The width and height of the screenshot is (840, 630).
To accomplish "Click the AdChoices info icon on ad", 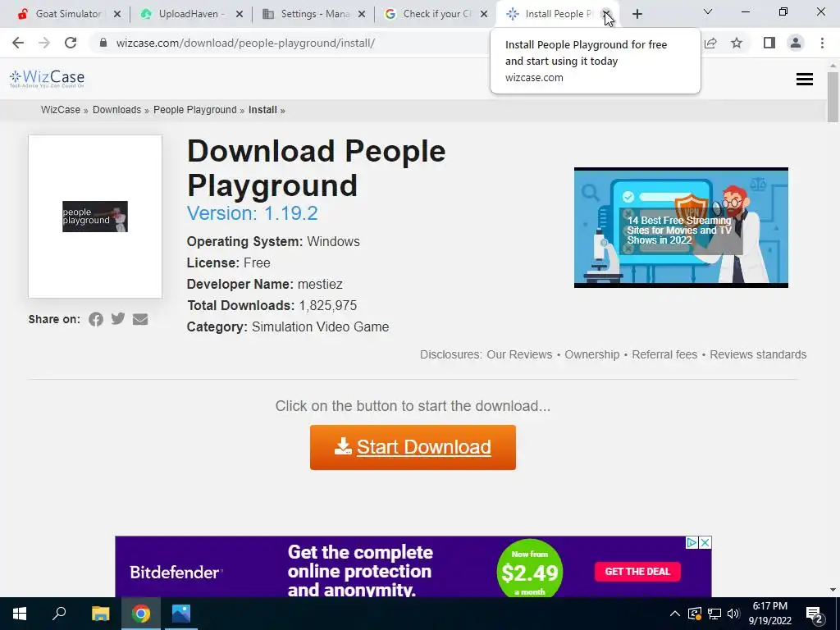I will (x=692, y=543).
